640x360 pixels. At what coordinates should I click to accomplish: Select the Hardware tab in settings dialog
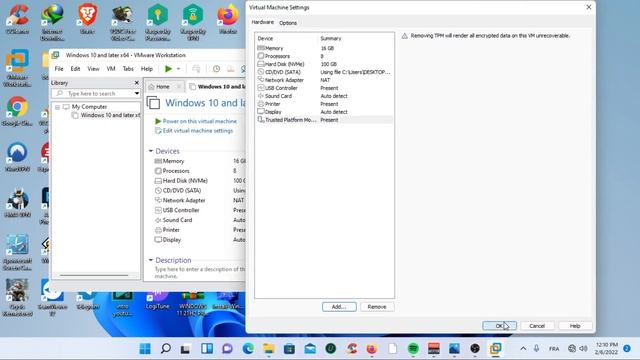coord(262,22)
